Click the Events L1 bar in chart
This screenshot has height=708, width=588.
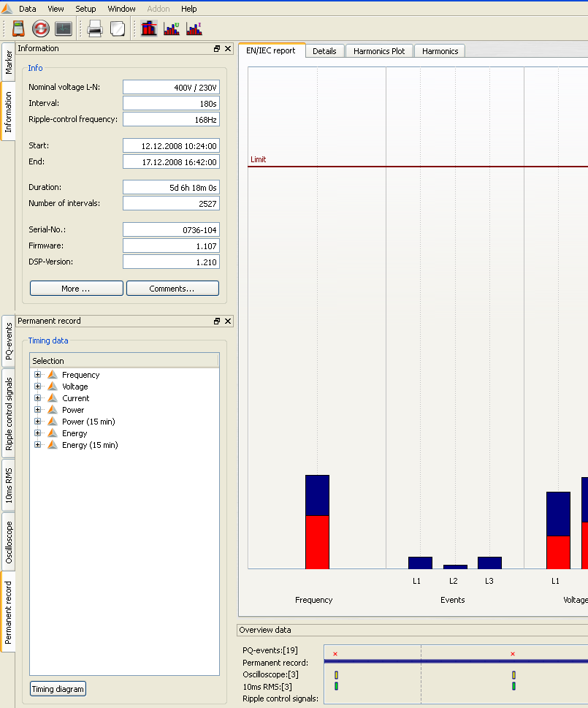420,563
